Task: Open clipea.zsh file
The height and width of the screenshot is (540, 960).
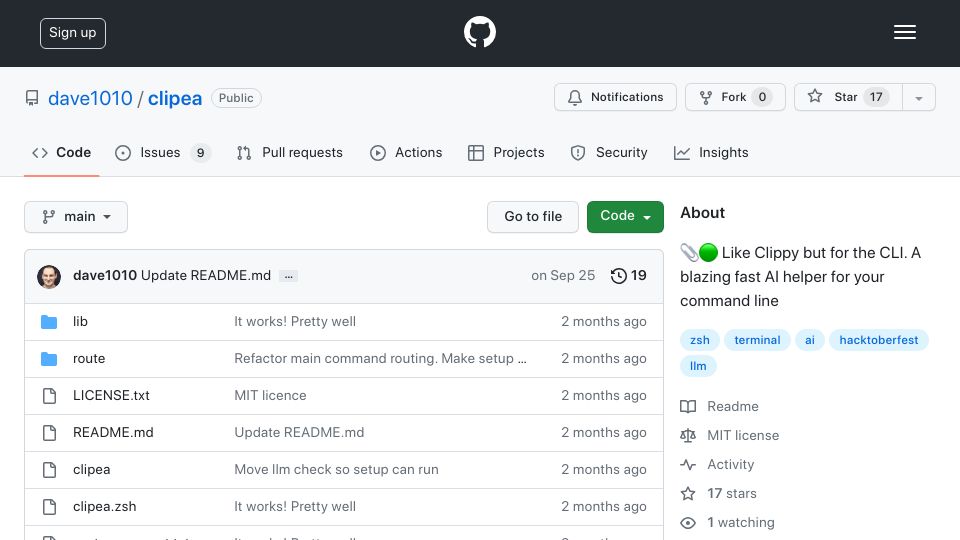Action: 105,506
